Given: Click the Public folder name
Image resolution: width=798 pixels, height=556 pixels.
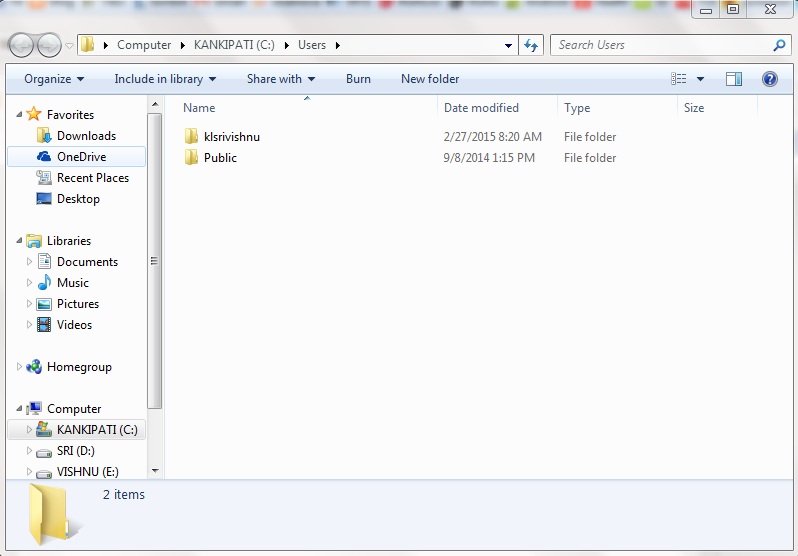Looking at the screenshot, I should point(220,157).
